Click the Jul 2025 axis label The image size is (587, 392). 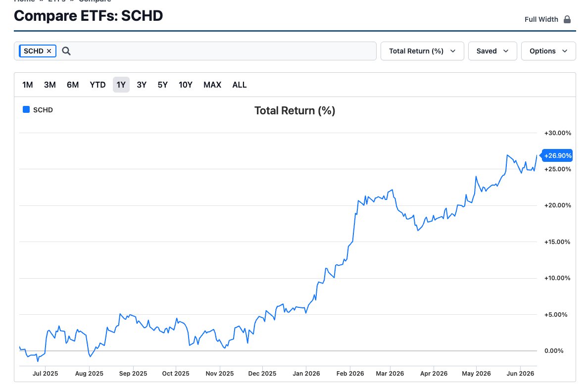click(46, 373)
